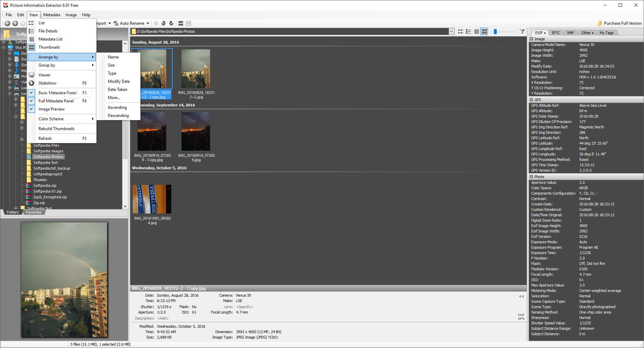Adjust the thumbnail size slider
The image size is (644, 348).
[495, 31]
